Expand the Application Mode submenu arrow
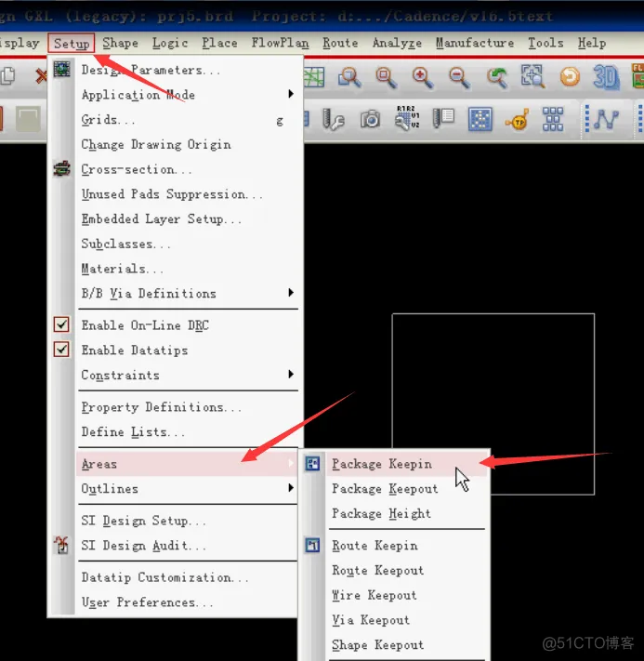This screenshot has width=644, height=661. point(291,94)
